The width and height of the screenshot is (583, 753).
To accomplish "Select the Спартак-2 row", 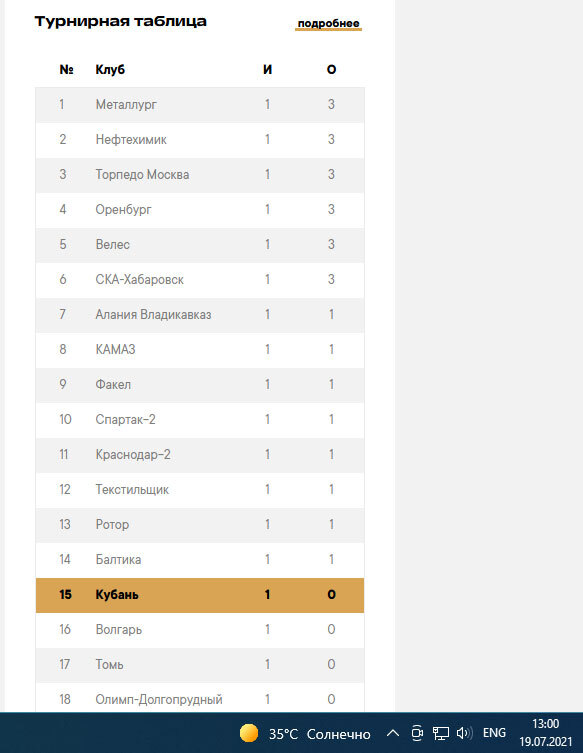I will [x=200, y=420].
